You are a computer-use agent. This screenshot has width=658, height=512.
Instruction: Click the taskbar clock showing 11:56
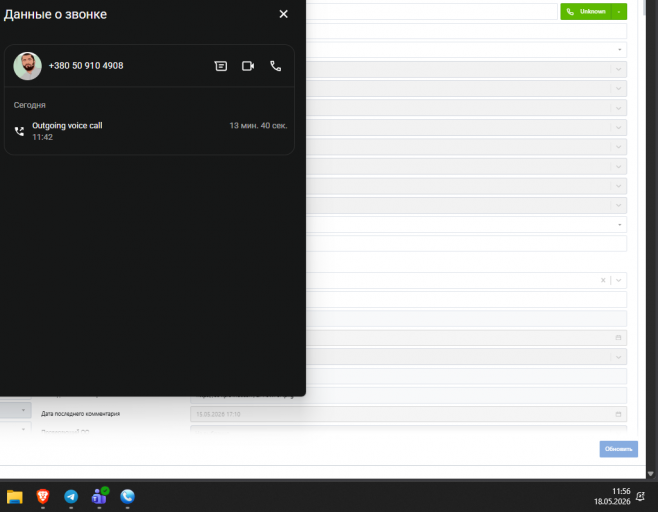tap(612, 496)
